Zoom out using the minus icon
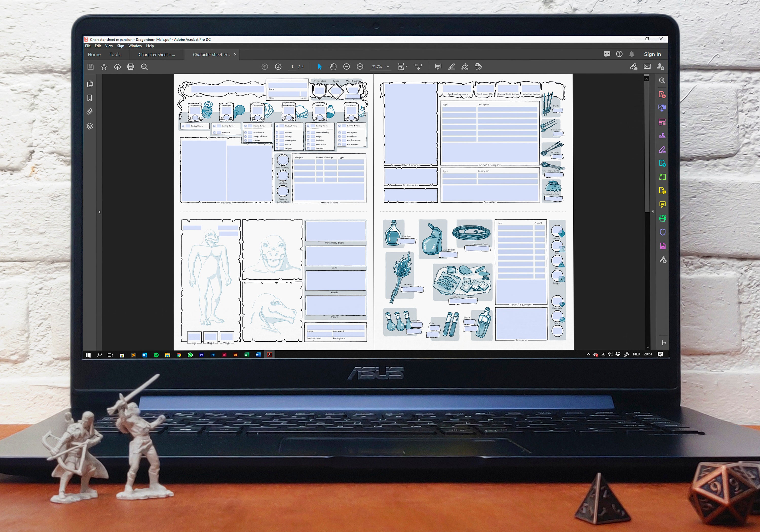 [x=347, y=67]
